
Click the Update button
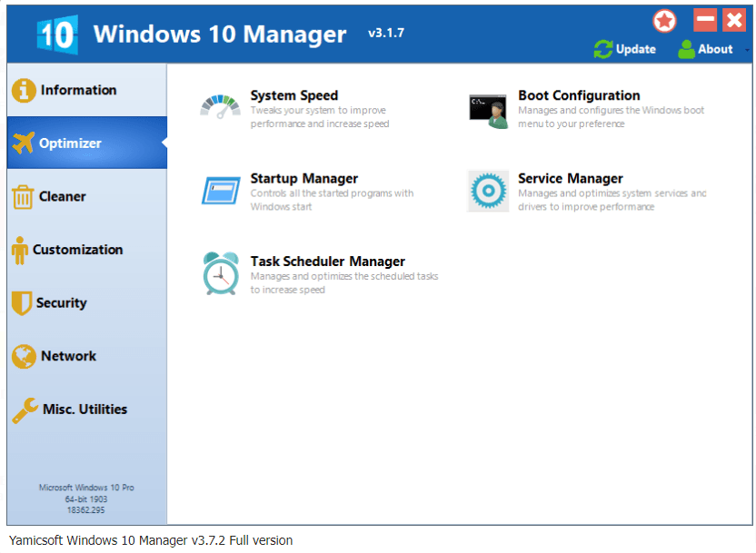(x=625, y=49)
